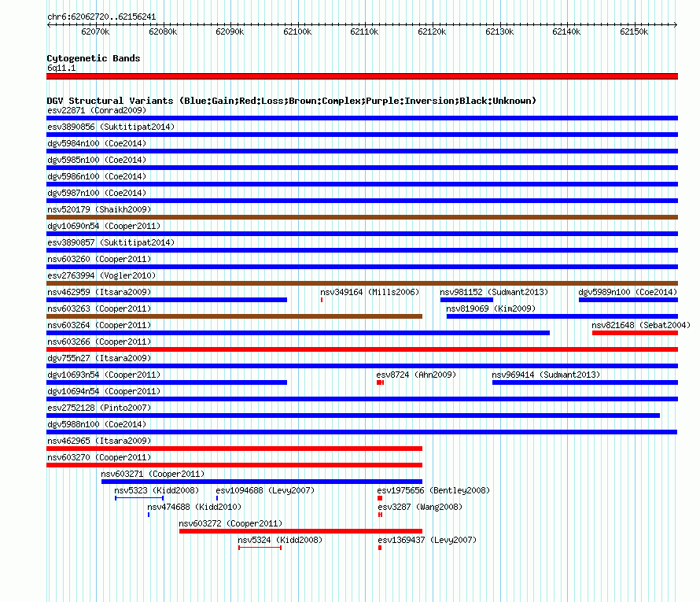Select the esv3890856 (Suktitipat2014) label
700x602 pixels.
click(111, 127)
